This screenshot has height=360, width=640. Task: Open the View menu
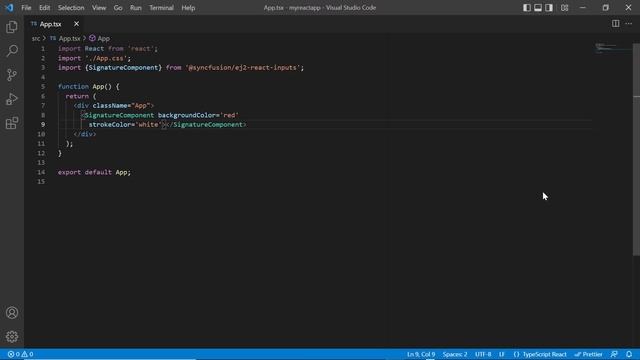coord(99,8)
